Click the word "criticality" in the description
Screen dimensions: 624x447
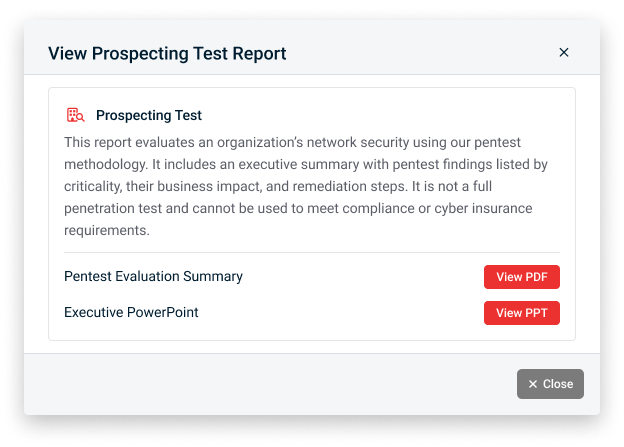tap(98, 186)
